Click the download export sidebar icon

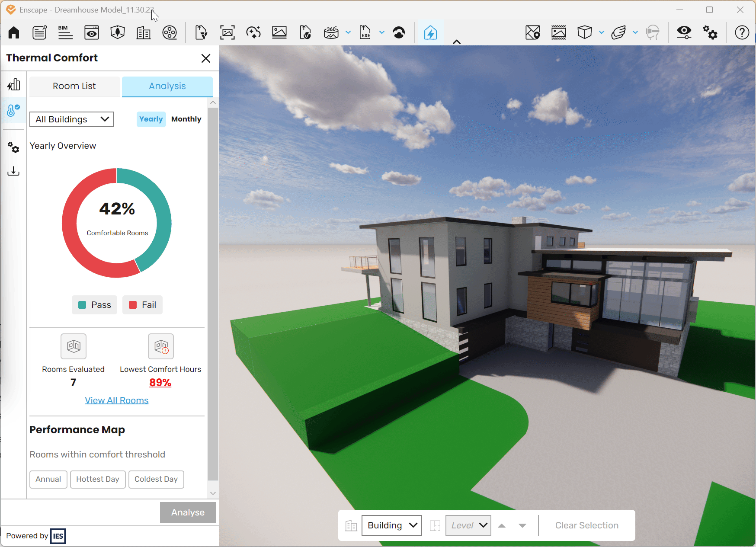tap(14, 171)
